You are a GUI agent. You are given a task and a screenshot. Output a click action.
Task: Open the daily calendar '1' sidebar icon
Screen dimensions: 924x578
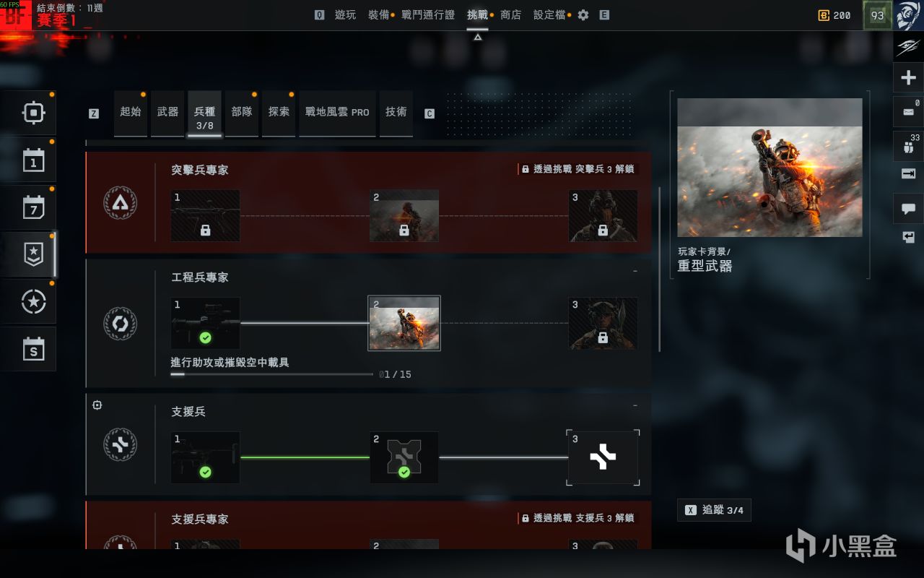(33, 160)
